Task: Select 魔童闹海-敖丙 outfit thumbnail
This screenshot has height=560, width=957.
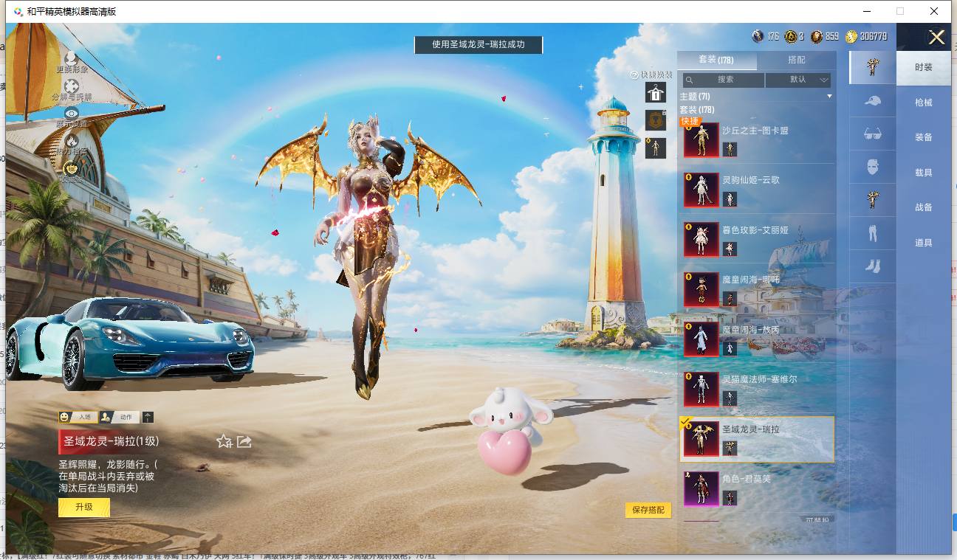Action: pos(701,339)
